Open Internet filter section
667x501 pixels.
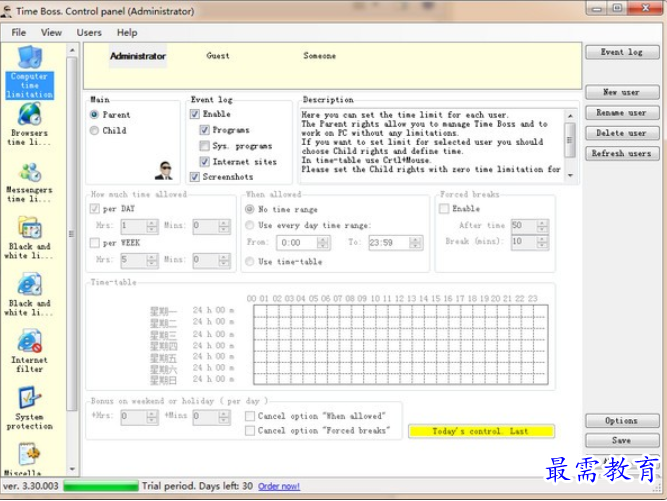[x=29, y=351]
